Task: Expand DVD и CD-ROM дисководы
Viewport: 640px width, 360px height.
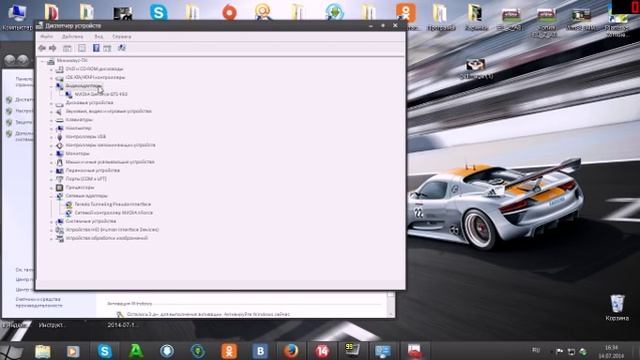Action: (51, 69)
